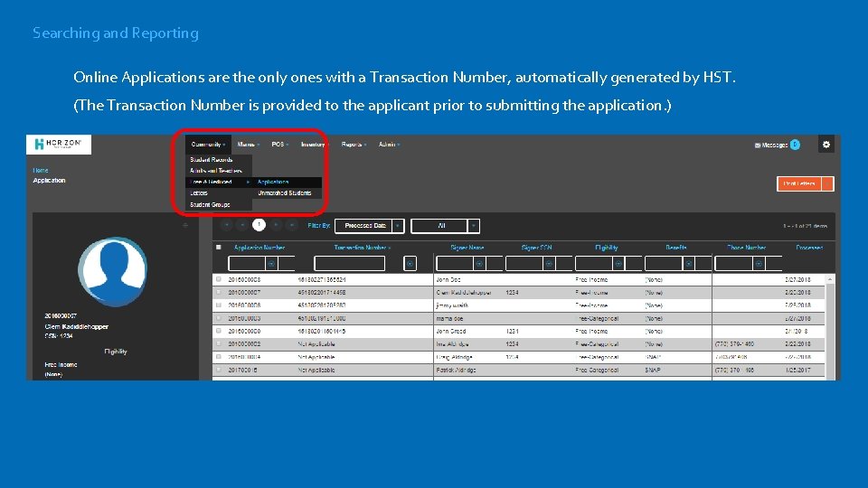Focus the Application Number filter field
Image resolution: width=868 pixels, height=488 pixels.
pyautogui.click(x=247, y=264)
